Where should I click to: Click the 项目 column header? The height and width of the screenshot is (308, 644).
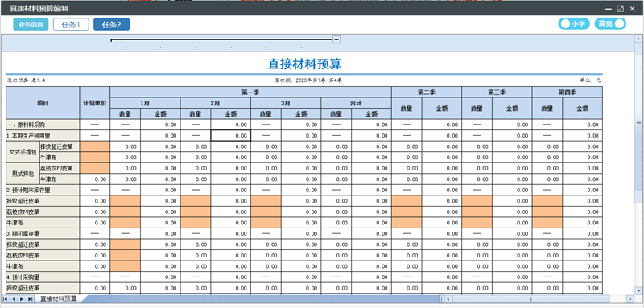click(x=43, y=103)
